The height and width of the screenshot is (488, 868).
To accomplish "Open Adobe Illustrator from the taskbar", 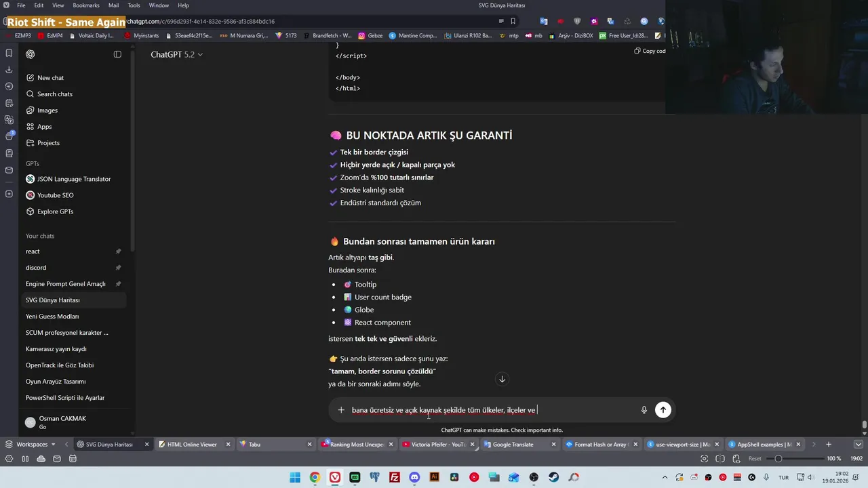I will (x=434, y=477).
